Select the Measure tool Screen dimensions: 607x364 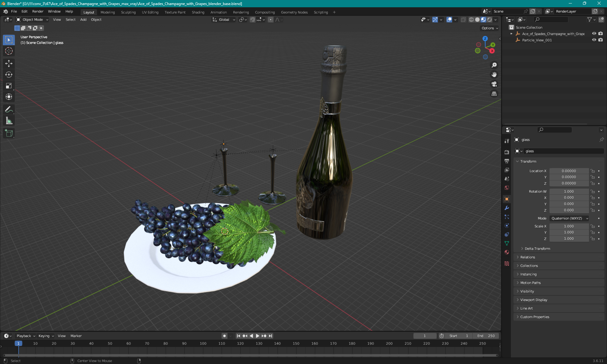pos(9,120)
